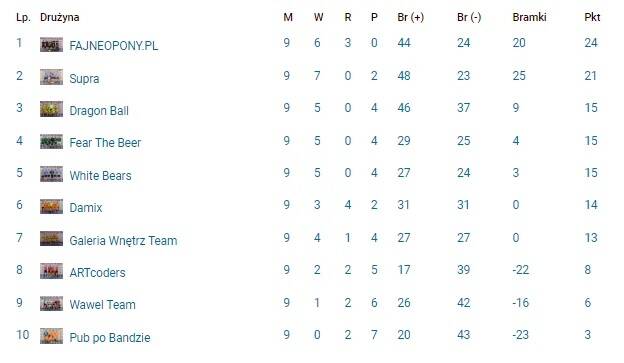Sort table by the Pkt column header
The height and width of the screenshot is (363, 624).
[x=592, y=17]
